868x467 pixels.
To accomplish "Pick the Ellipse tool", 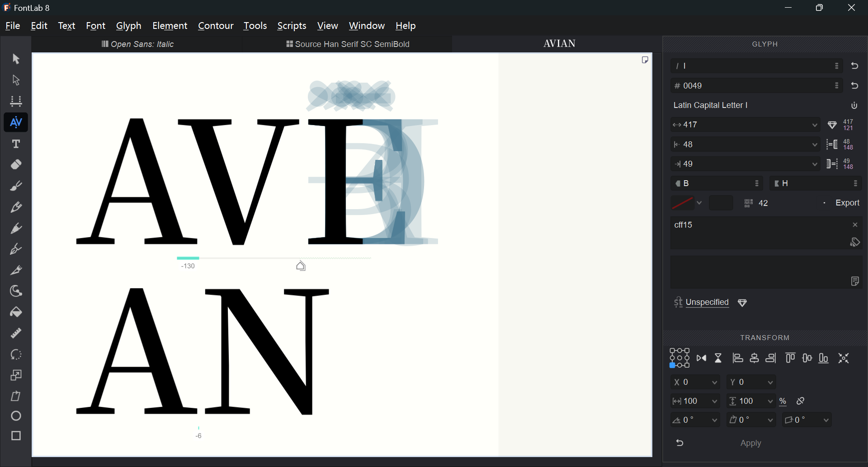I will 16,416.
